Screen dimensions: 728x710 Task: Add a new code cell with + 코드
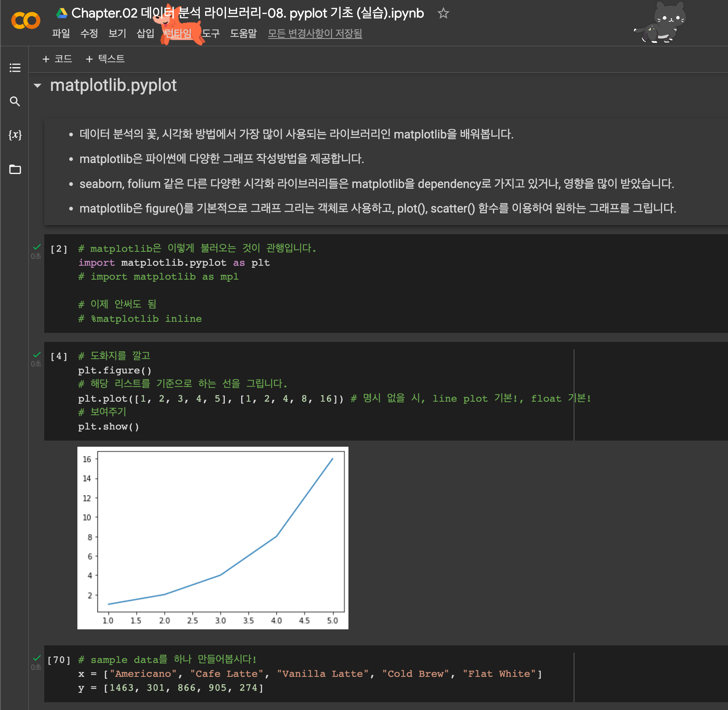click(x=57, y=59)
